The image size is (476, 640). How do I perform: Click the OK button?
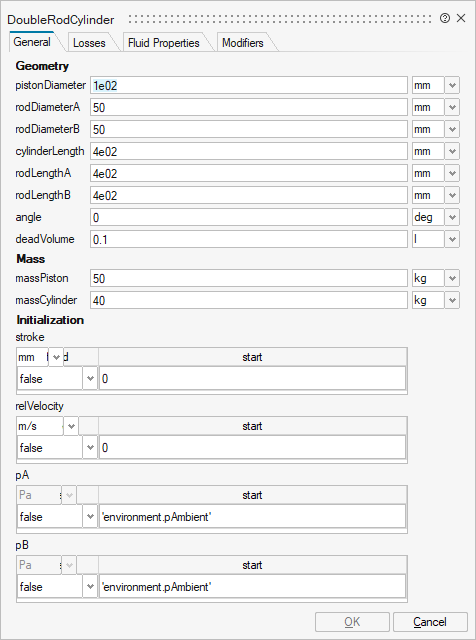click(352, 622)
